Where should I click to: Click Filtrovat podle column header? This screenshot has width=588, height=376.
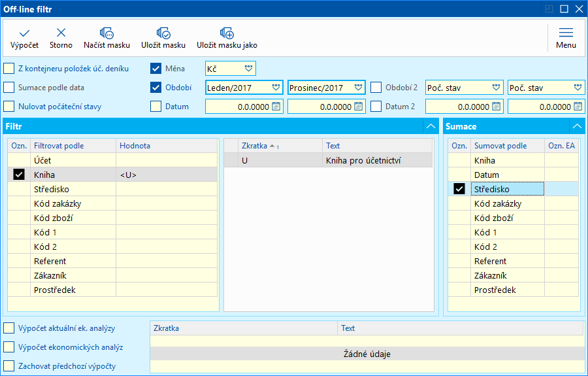tap(73, 146)
